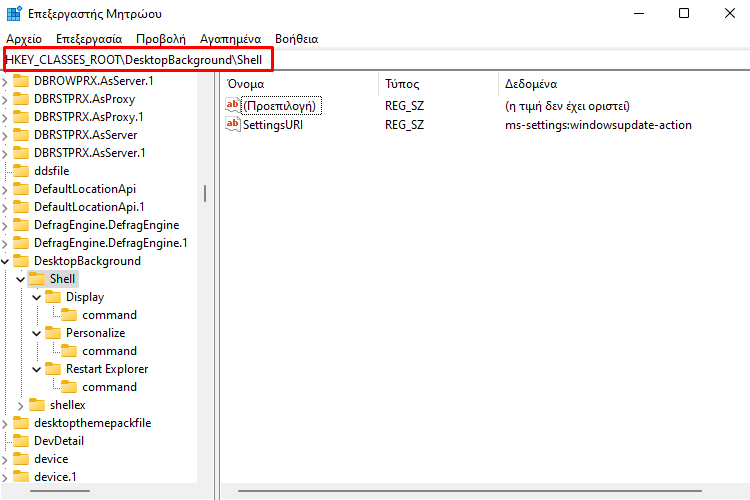Viewport: 750px width, 500px height.
Task: Open the Αρχείο menu
Action: point(24,39)
